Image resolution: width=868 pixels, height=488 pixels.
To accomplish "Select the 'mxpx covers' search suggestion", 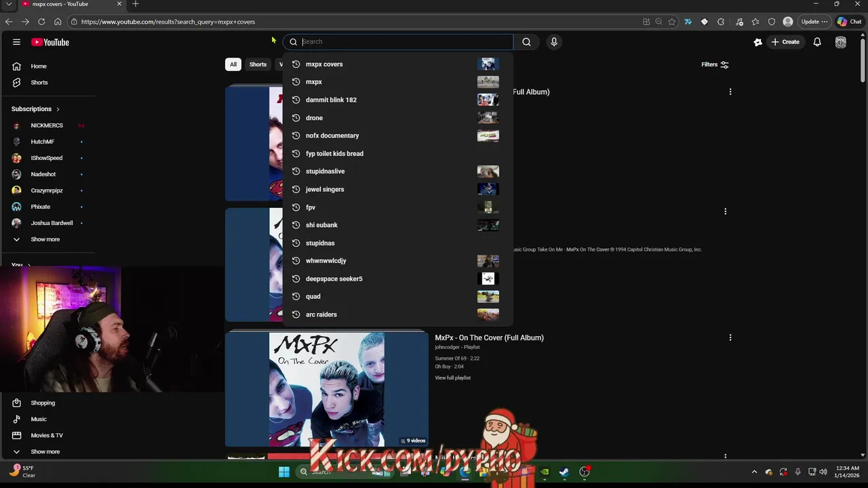I will (398, 64).
